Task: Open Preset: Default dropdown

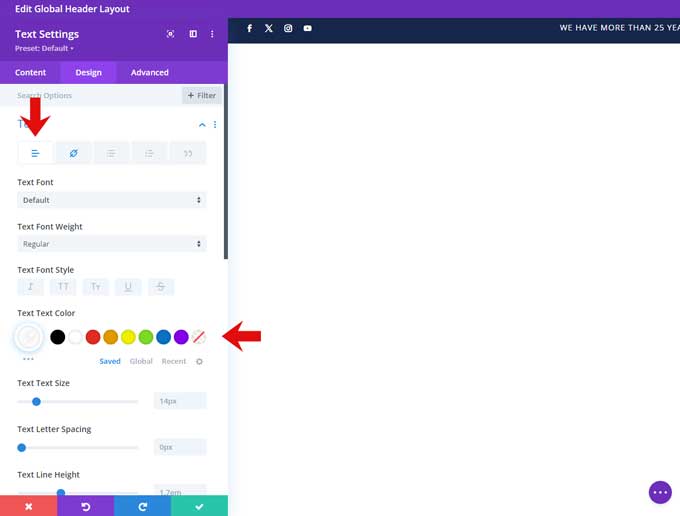Action: tap(44, 48)
